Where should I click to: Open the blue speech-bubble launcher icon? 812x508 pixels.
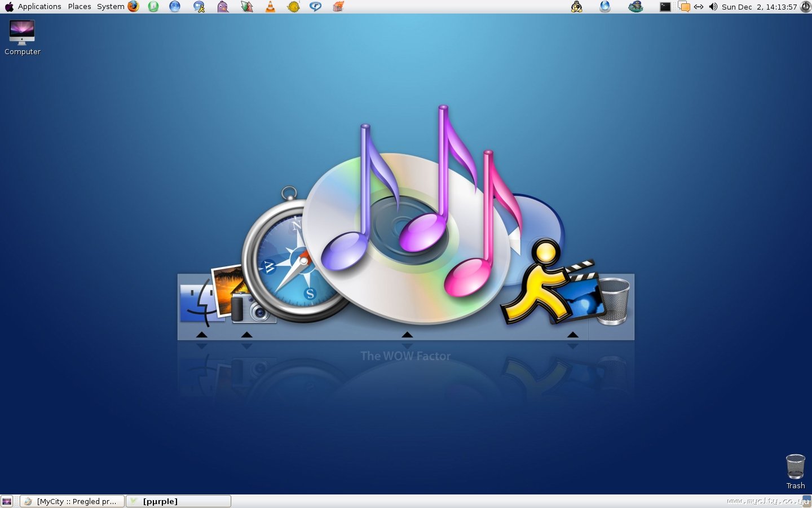point(316,7)
